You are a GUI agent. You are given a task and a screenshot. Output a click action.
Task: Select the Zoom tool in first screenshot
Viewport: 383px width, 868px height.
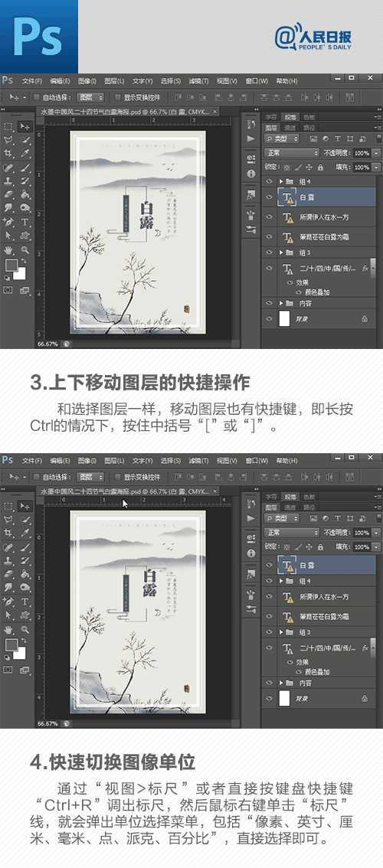[x=25, y=250]
